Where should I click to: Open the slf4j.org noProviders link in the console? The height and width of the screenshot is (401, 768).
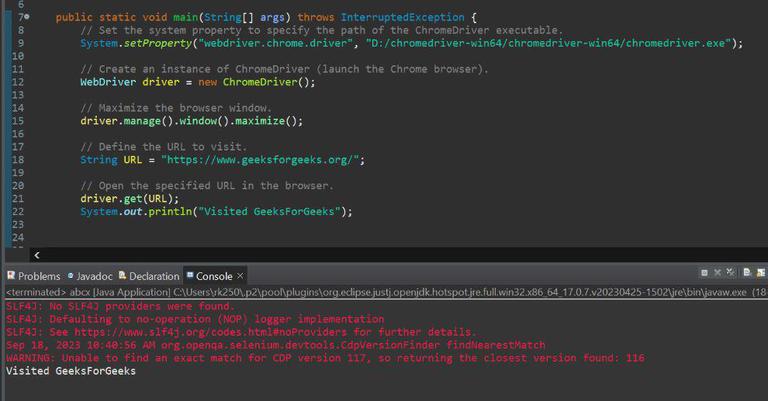pyautogui.click(x=211, y=332)
